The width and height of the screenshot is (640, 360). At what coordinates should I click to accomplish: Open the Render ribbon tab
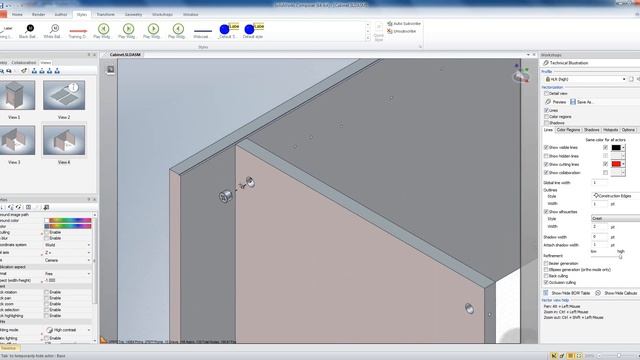(38, 14)
